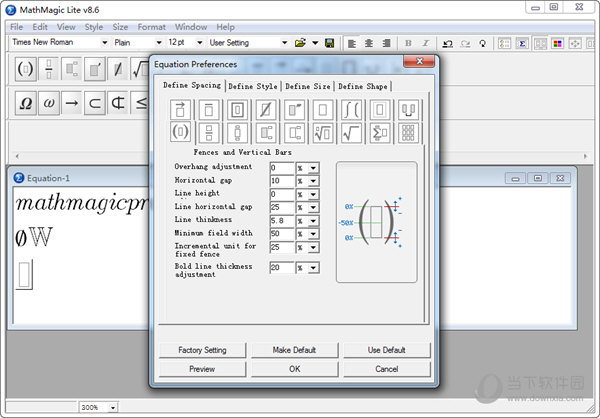Click the Preview button
This screenshot has width=600, height=418.
tap(202, 369)
